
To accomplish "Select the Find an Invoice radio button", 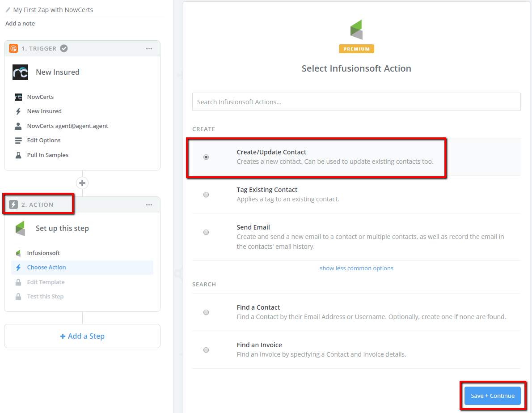I will click(x=206, y=350).
